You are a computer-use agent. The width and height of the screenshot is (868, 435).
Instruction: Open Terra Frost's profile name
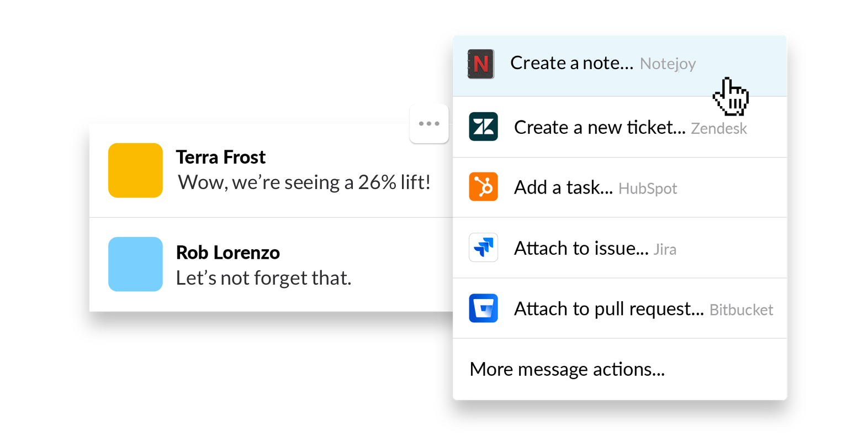pos(221,158)
